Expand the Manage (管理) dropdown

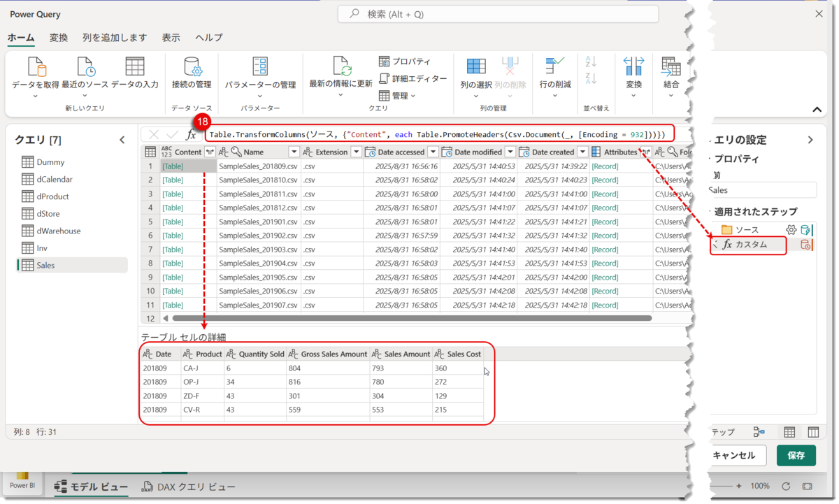(x=397, y=96)
